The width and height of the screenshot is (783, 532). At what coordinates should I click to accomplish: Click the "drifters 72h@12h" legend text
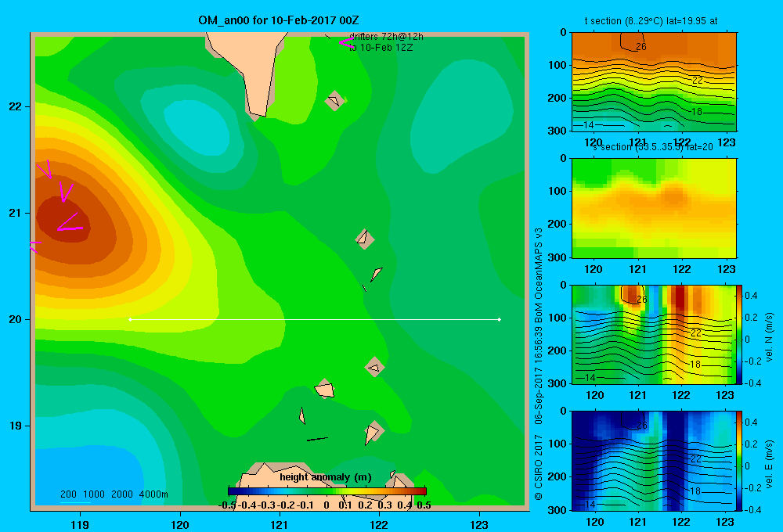(x=386, y=37)
